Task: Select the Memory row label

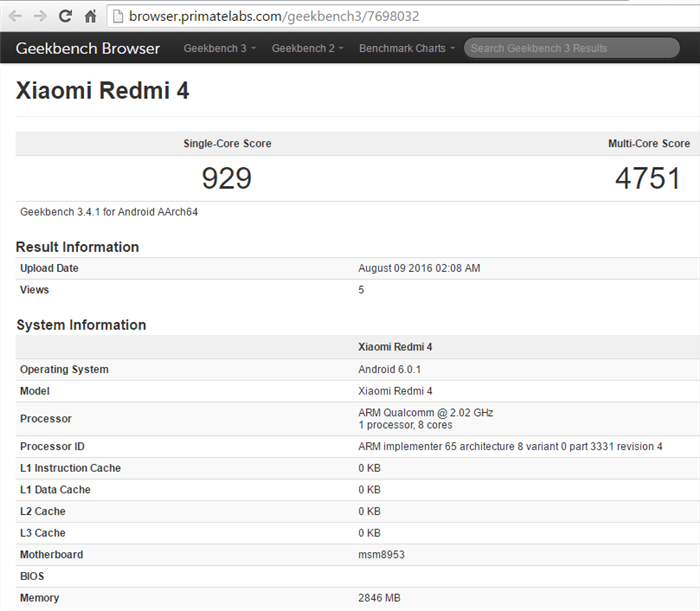Action: click(39, 598)
